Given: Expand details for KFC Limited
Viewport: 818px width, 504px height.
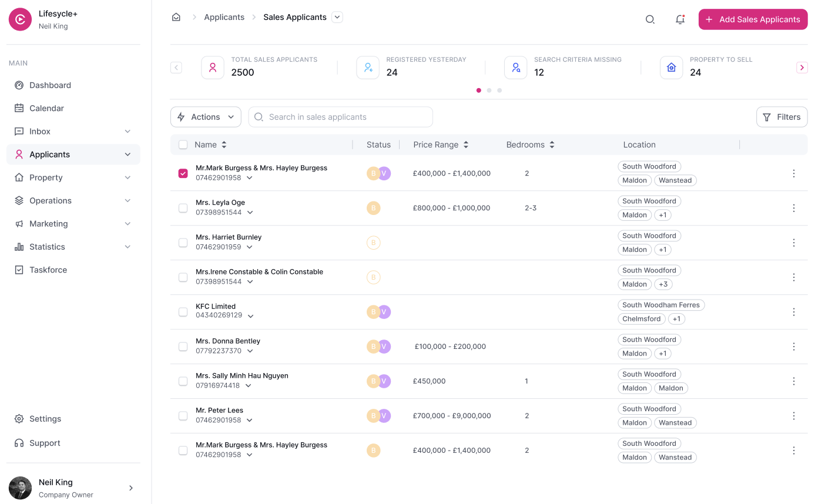Looking at the screenshot, I should click(x=251, y=315).
